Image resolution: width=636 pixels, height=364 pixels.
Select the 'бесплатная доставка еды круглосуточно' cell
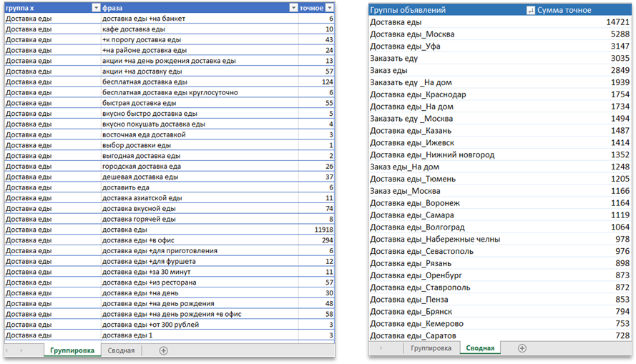point(170,92)
